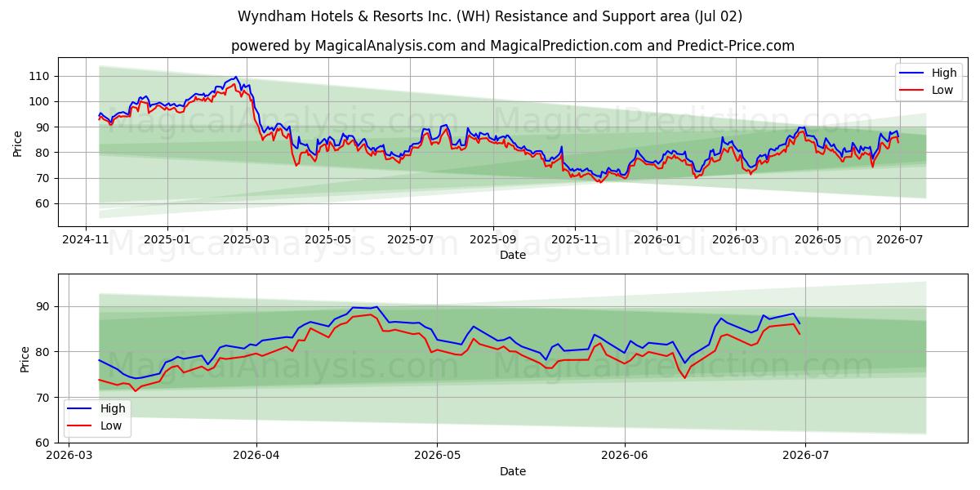Click the 'Price' axis label of top chart
This screenshot has width=980, height=490.
pyautogui.click(x=17, y=142)
